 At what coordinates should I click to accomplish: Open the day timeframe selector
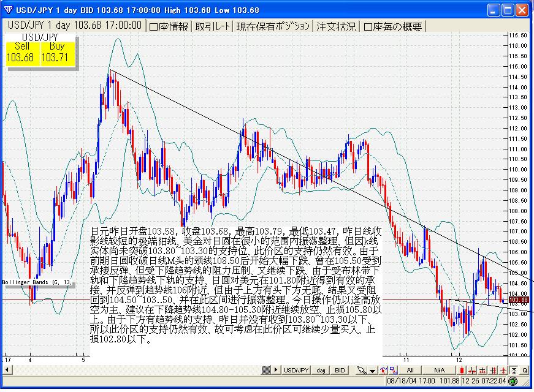click(x=321, y=370)
